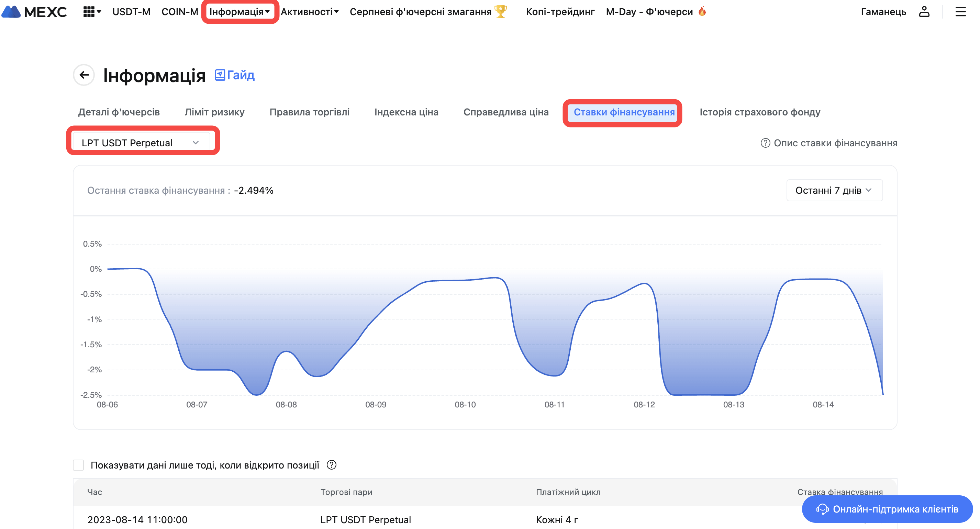
Task: Expand the Активності menu
Action: 309,12
